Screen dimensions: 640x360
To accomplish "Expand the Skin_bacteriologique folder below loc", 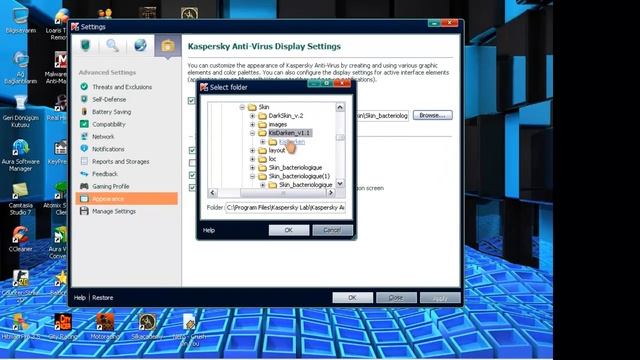I will pos(252,168).
